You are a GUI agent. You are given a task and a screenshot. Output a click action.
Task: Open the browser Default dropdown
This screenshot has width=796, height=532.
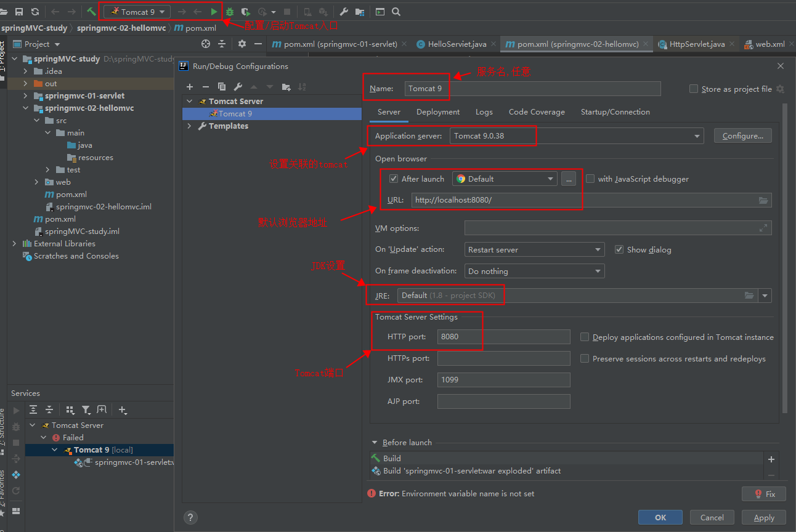coord(505,179)
